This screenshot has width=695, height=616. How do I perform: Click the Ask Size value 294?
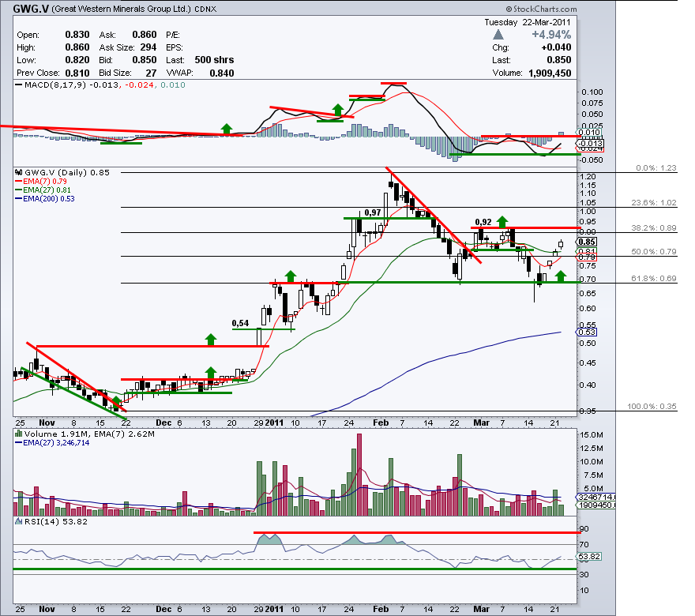tap(148, 47)
